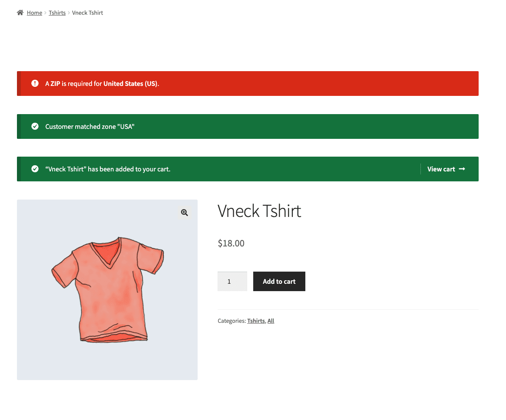This screenshot has height=420, width=506.
Task: Click the Vneck Tshirt product image
Action: pyautogui.click(x=107, y=290)
